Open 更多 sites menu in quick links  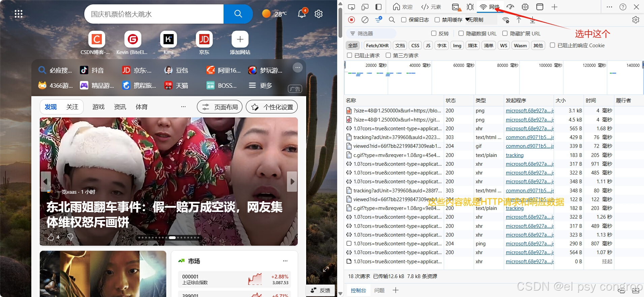pyautogui.click(x=260, y=85)
